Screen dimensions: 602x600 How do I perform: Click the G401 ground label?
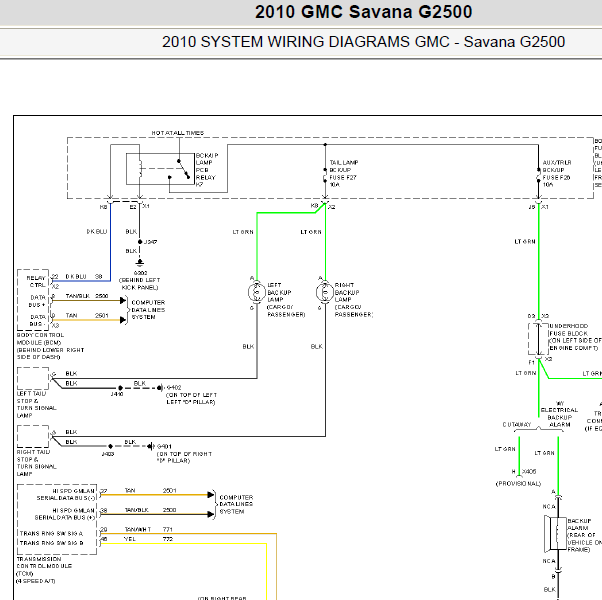click(x=164, y=446)
